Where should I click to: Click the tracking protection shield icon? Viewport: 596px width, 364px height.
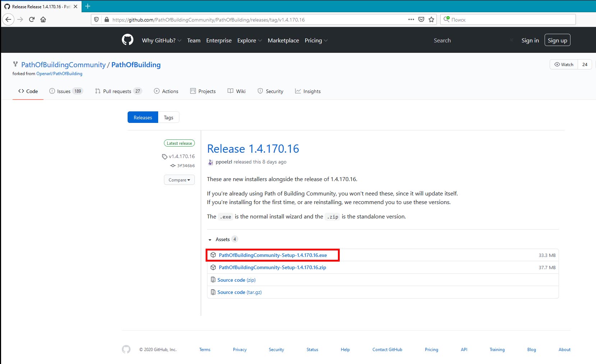click(96, 19)
